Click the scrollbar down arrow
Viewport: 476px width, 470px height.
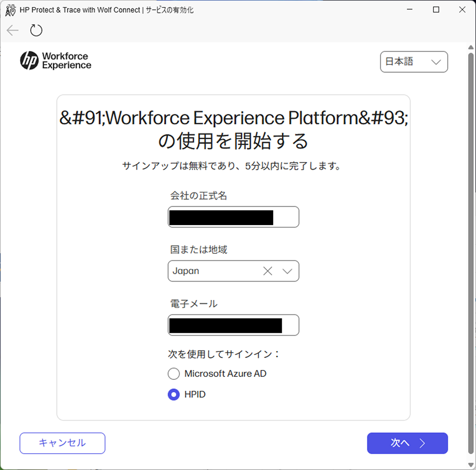(x=471, y=465)
